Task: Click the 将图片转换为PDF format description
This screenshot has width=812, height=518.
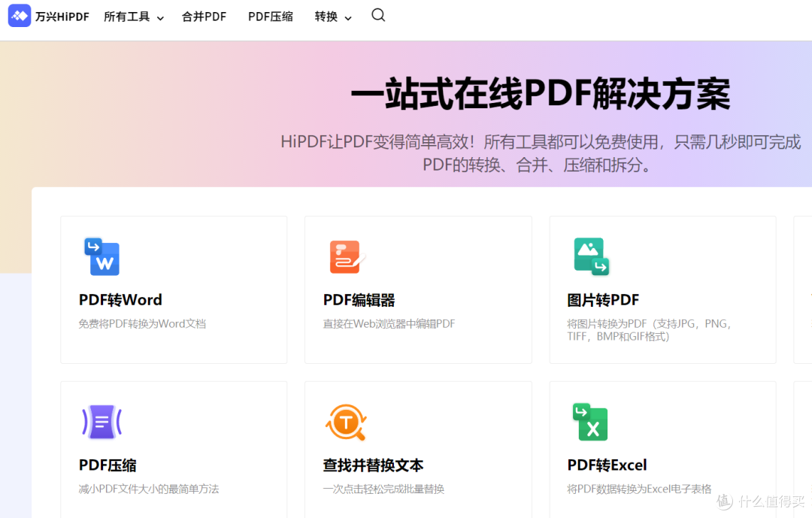Action: (650, 330)
